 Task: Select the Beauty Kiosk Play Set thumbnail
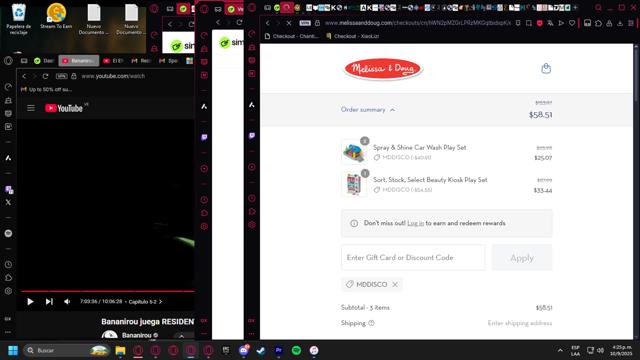353,184
